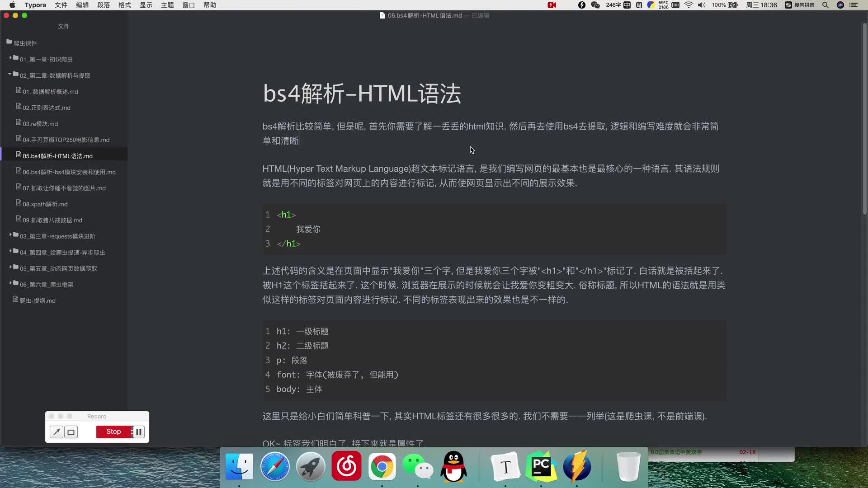Click the Rocket launcher icon in dock
Screen dimensions: 868x488
(310, 467)
